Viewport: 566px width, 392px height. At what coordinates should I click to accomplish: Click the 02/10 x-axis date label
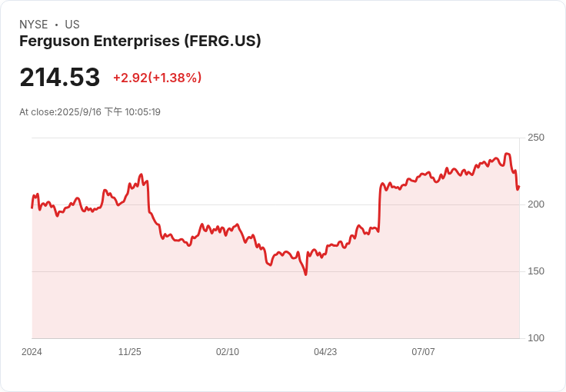(x=228, y=352)
